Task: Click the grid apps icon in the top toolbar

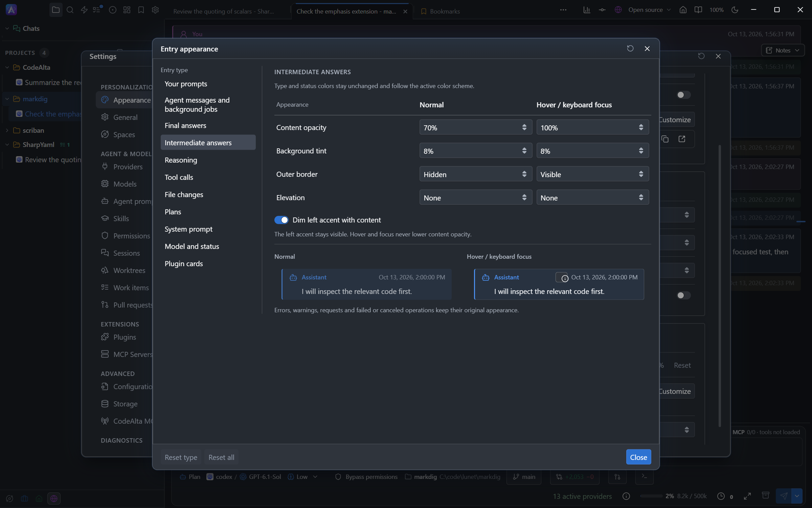Action: (x=127, y=10)
